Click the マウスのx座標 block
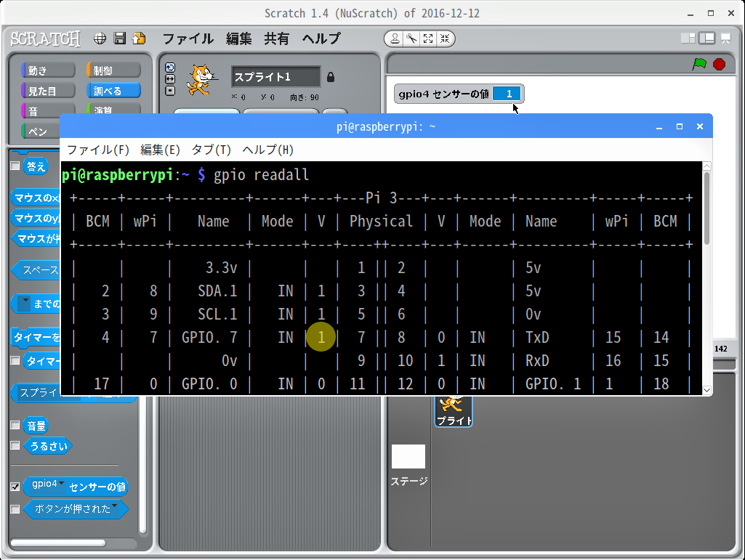Screen dimensions: 745x560 coord(36,198)
